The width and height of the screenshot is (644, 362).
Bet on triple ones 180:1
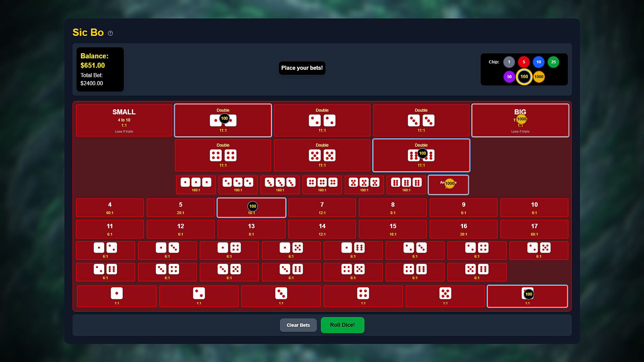click(196, 185)
